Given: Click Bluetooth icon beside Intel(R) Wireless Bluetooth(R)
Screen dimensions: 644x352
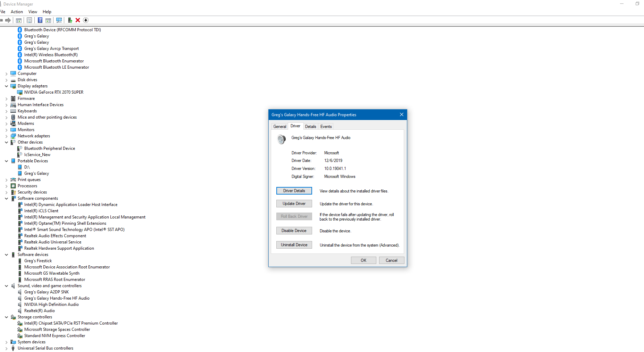Looking at the screenshot, I should (x=20, y=55).
